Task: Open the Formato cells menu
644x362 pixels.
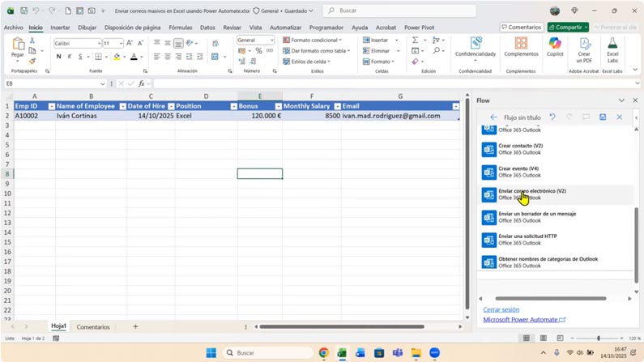Action: pyautogui.click(x=378, y=62)
